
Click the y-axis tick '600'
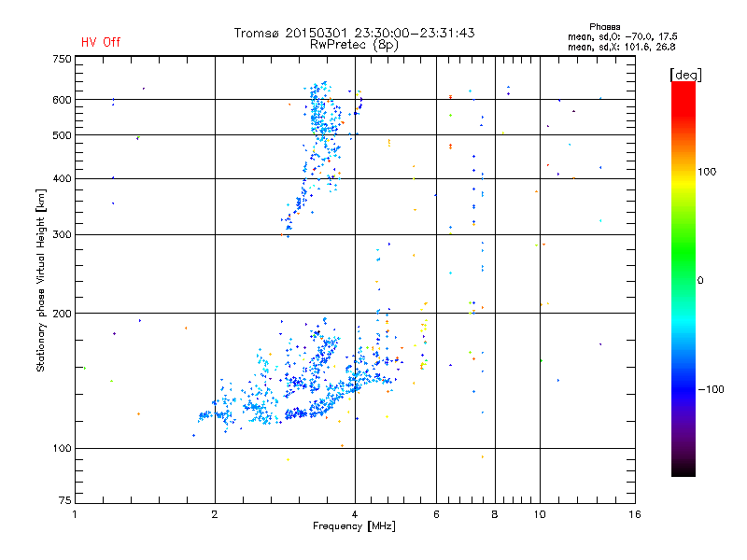coord(62,100)
